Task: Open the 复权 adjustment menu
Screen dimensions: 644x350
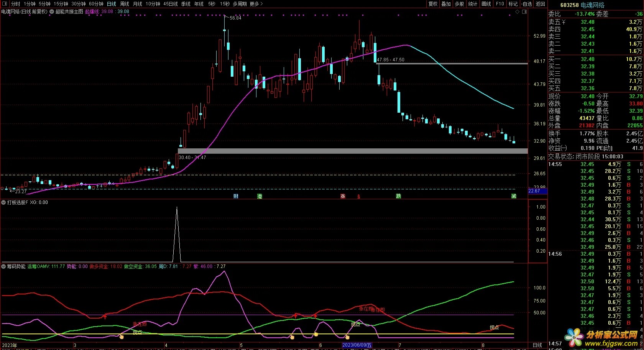Action: [x=433, y=4]
